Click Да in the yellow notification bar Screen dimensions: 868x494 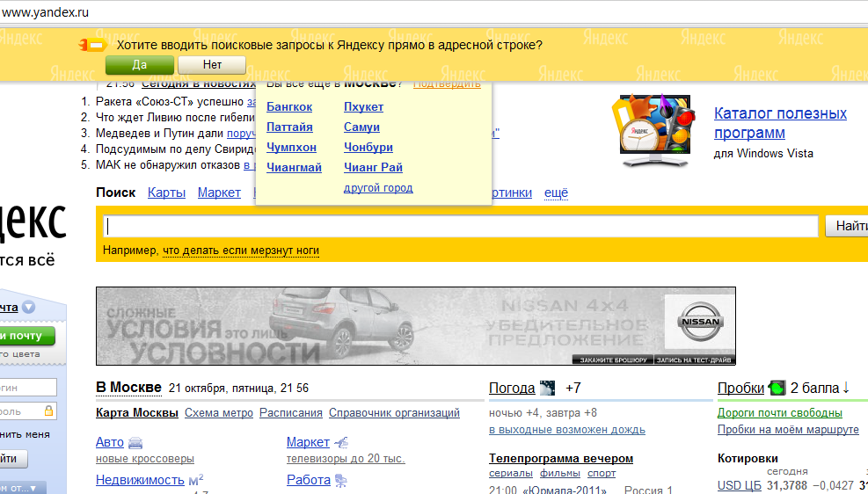pyautogui.click(x=140, y=65)
